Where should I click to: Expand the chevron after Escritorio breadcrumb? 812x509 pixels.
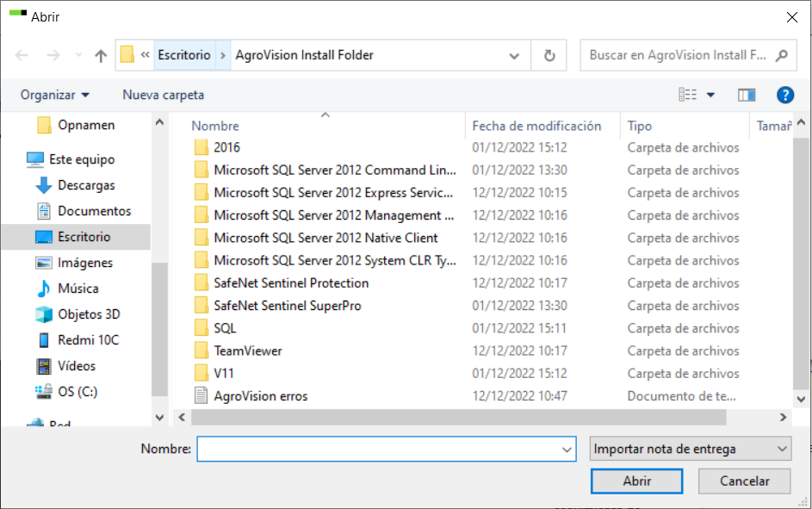(223, 55)
